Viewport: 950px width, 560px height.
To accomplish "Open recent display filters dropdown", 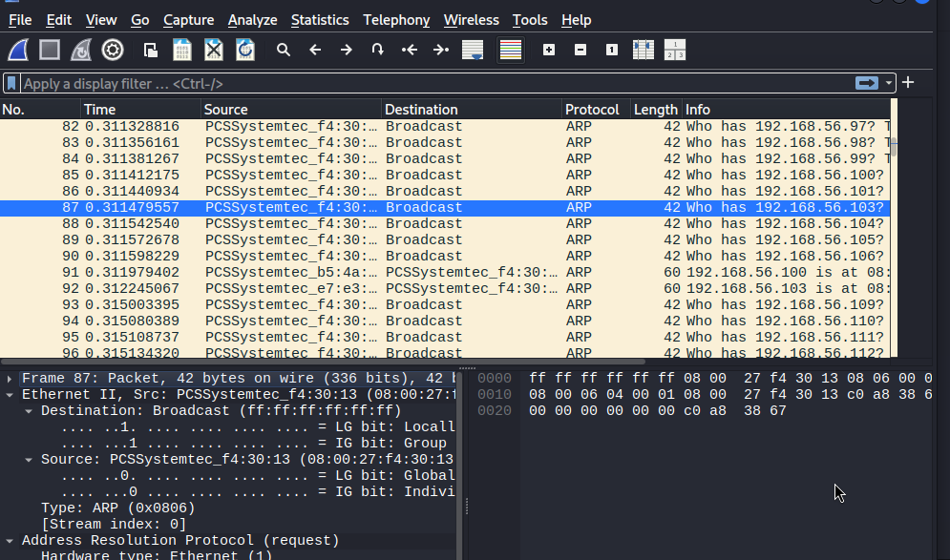I will [888, 83].
